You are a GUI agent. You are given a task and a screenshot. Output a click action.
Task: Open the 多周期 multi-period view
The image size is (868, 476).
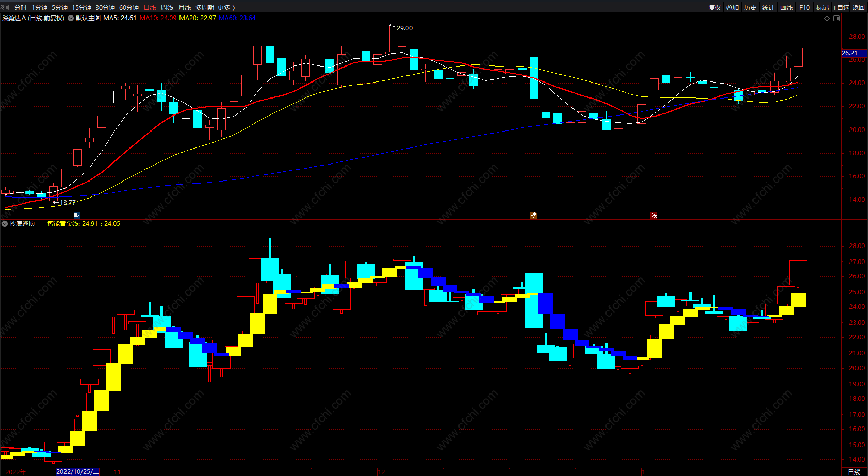pos(205,8)
